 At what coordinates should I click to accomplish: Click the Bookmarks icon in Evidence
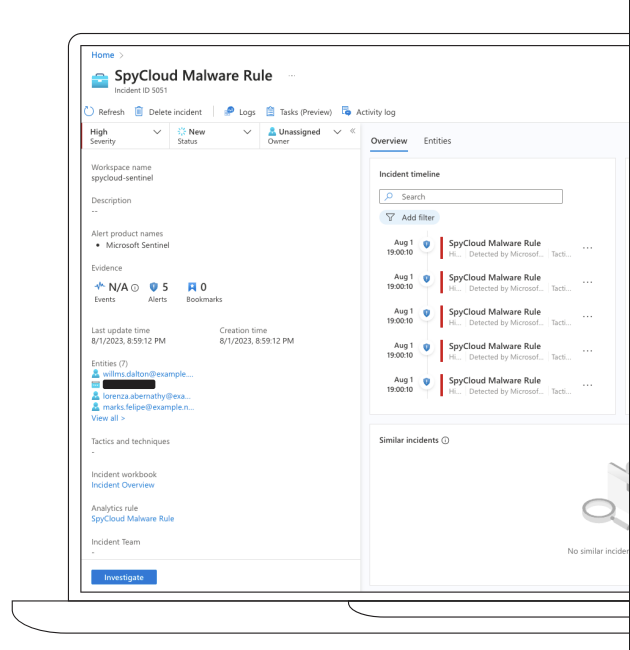(192, 287)
